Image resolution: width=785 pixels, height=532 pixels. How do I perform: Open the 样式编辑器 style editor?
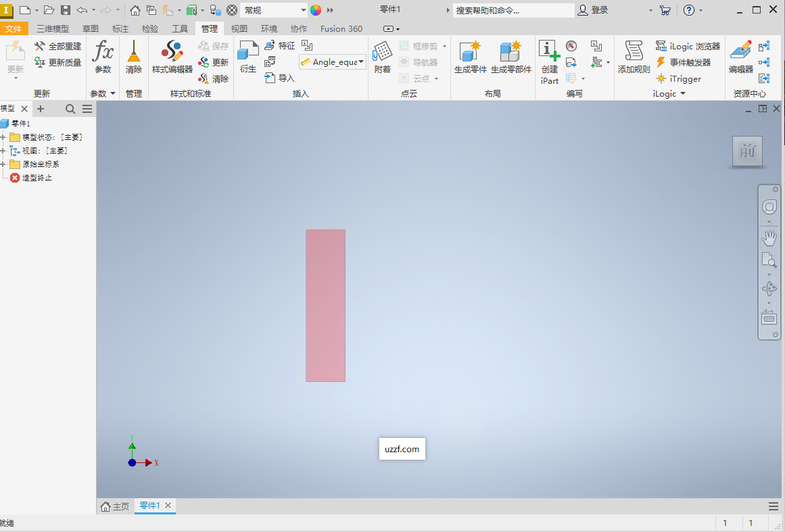pyautogui.click(x=172, y=57)
